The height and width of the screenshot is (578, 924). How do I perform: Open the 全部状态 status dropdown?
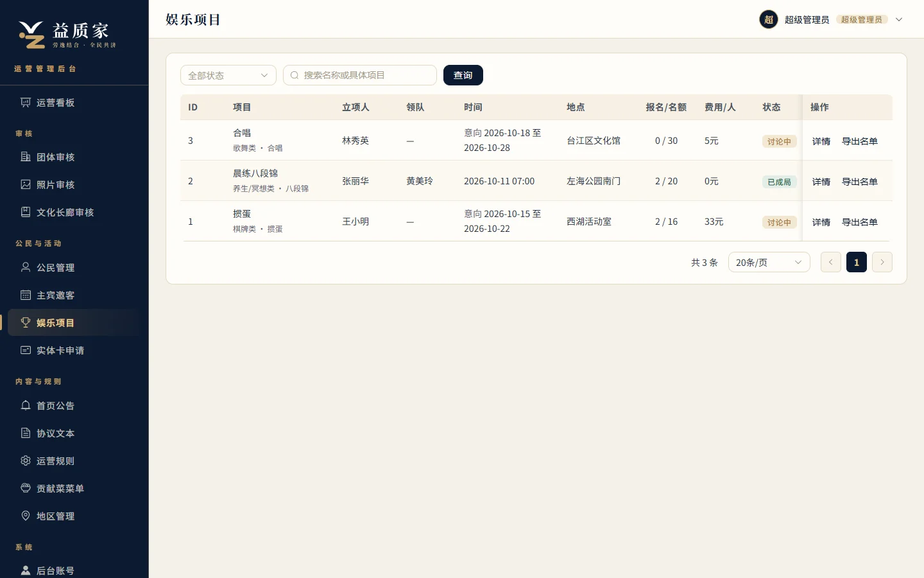pos(228,75)
